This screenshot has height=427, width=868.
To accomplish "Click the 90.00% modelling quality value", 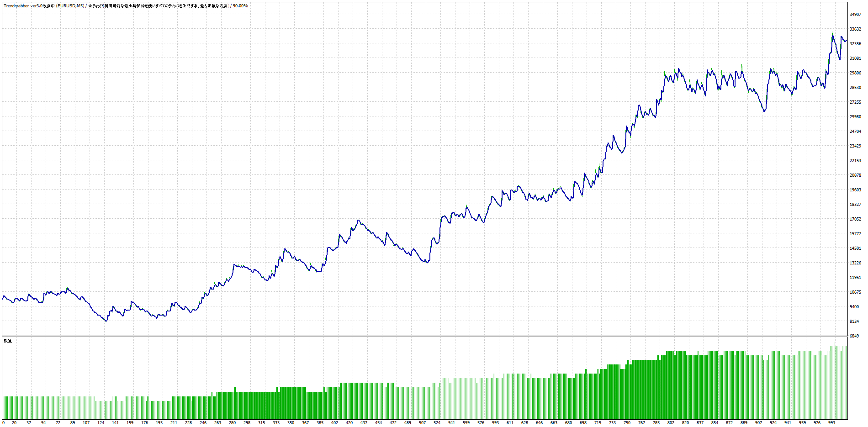I will pyautogui.click(x=240, y=6).
